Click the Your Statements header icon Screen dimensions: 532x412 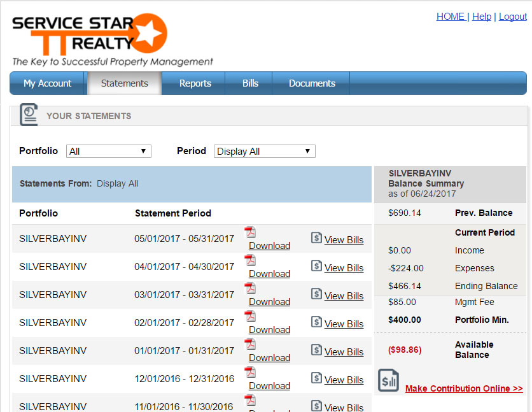(x=29, y=115)
